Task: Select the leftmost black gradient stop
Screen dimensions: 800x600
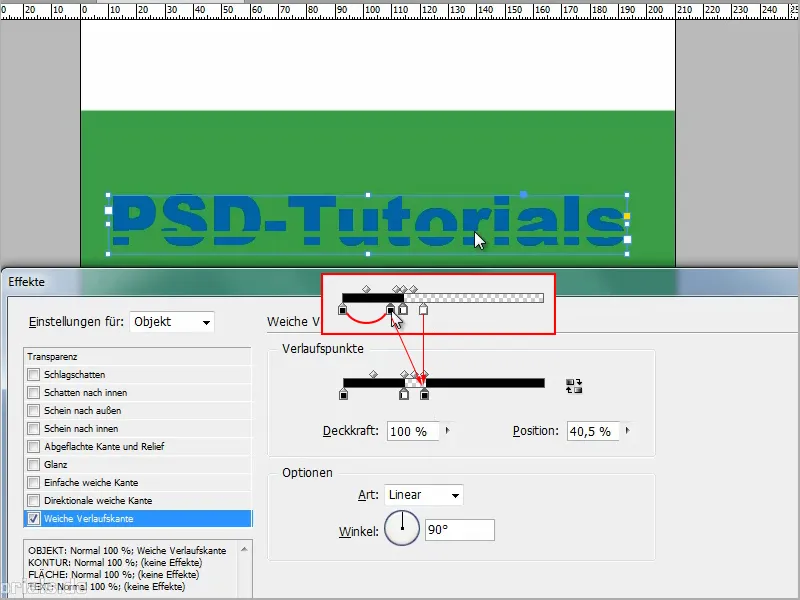Action: click(343, 394)
